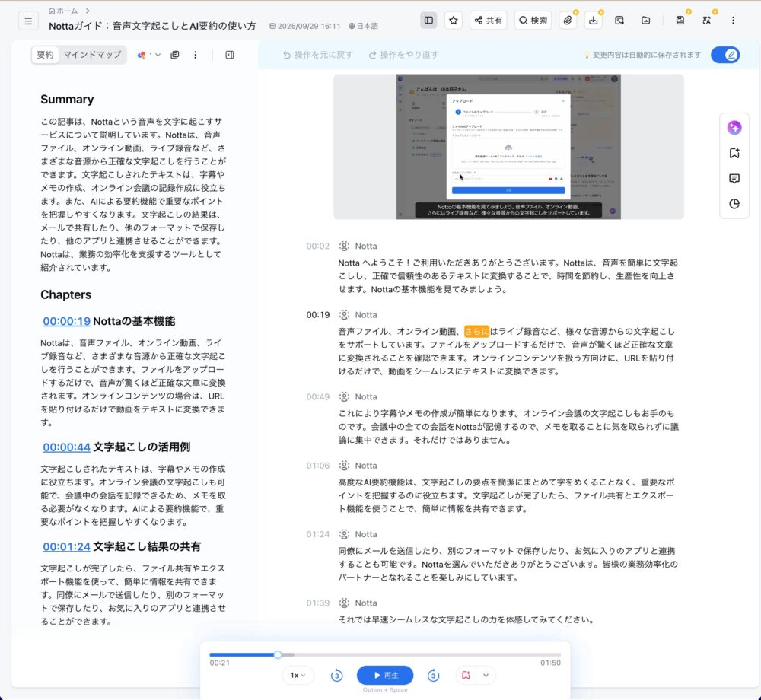This screenshot has width=761, height=700.
Task: Jump to chapter timestamp 00:00:44
Action: click(66, 447)
